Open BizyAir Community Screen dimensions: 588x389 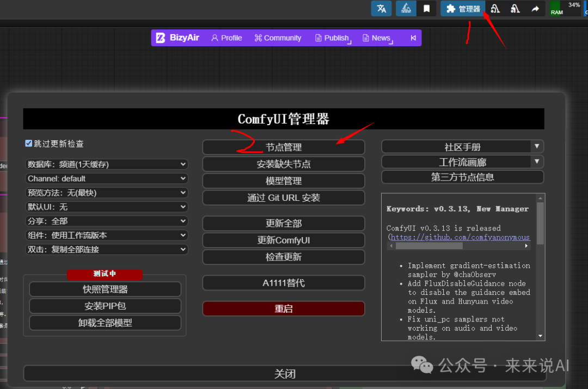[x=278, y=38]
